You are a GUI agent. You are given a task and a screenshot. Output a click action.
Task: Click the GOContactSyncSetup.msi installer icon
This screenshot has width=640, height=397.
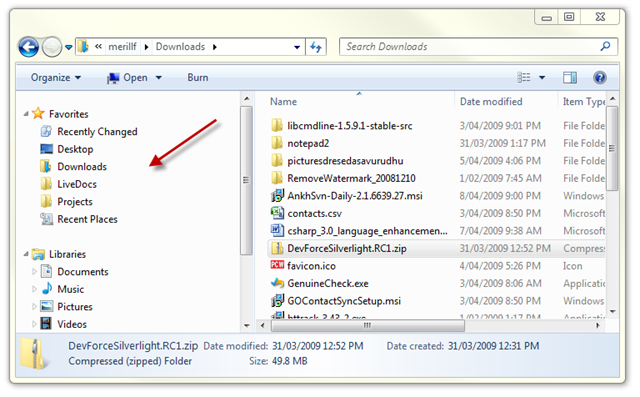(x=277, y=301)
